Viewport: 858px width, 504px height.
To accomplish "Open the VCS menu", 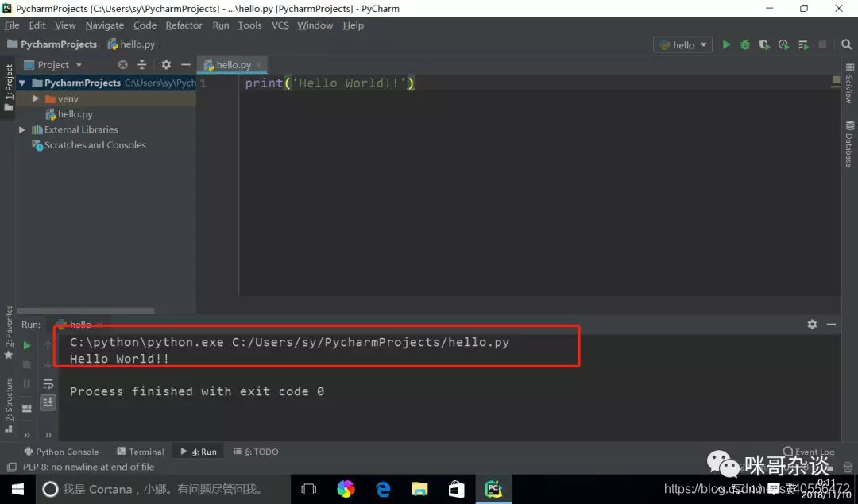I will pyautogui.click(x=280, y=25).
